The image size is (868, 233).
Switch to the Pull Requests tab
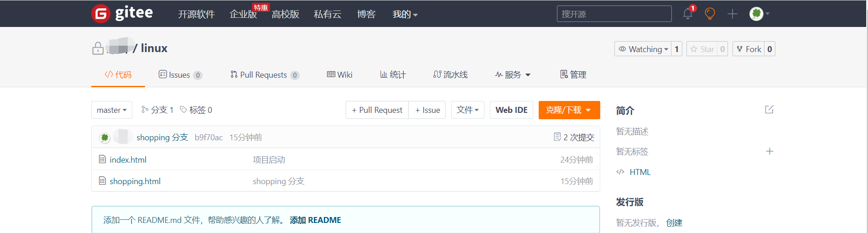(x=265, y=74)
